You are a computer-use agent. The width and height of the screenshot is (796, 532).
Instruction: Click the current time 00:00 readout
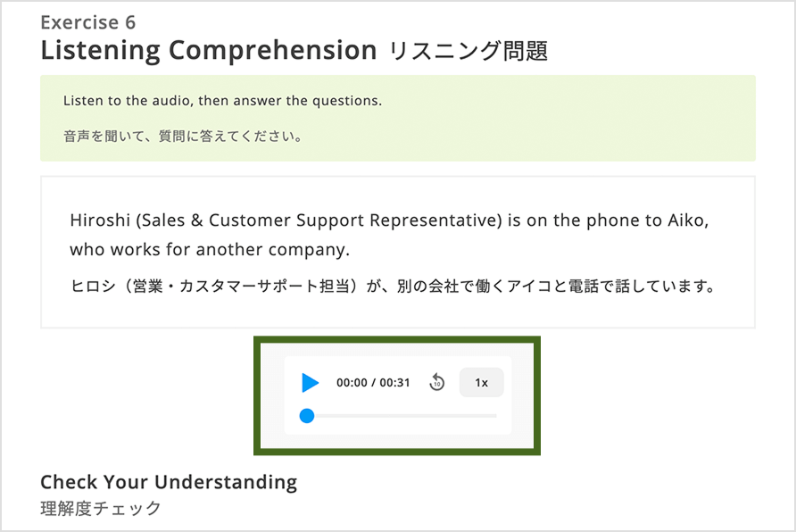tap(352, 383)
